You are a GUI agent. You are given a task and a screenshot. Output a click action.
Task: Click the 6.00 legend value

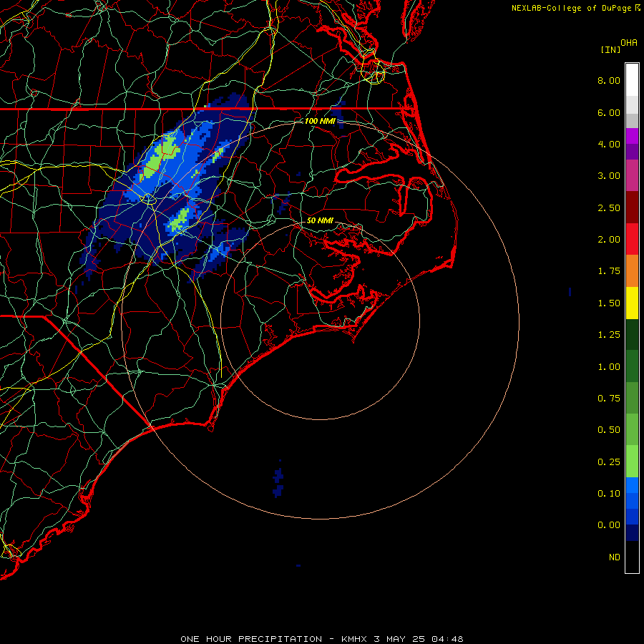point(609,112)
